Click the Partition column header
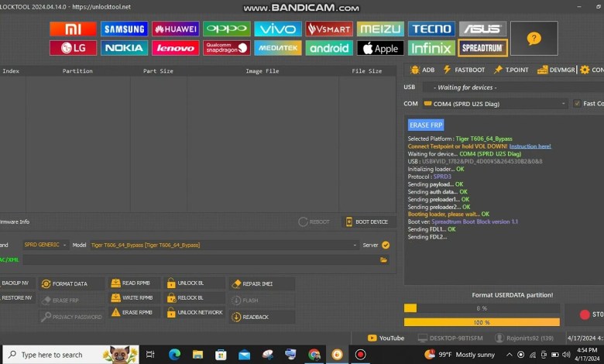 coord(77,71)
